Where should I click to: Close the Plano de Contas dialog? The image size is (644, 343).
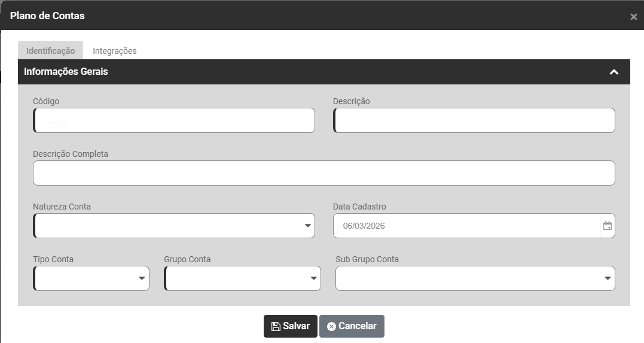pos(633,17)
